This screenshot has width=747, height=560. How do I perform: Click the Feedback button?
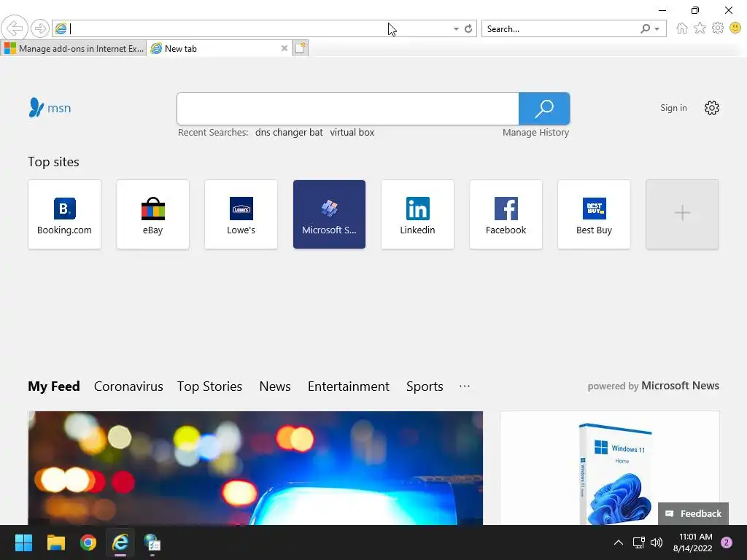tap(693, 513)
